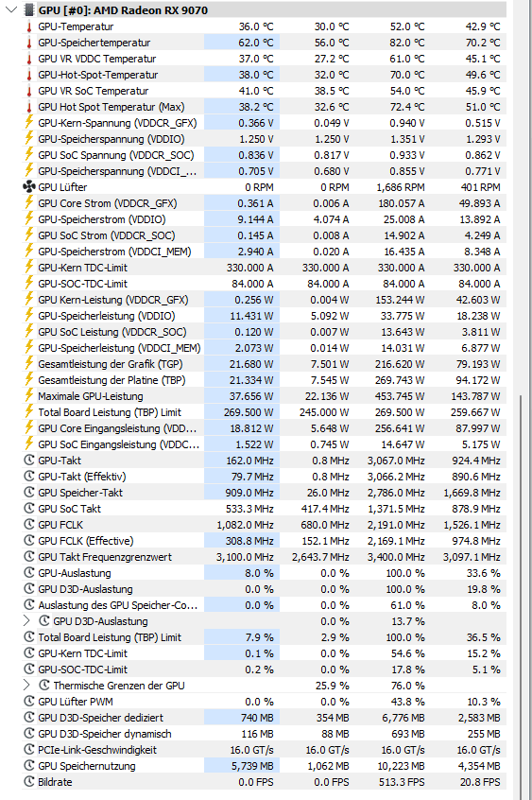Click clock icon beside GPU SoC Takt

coord(29,509)
